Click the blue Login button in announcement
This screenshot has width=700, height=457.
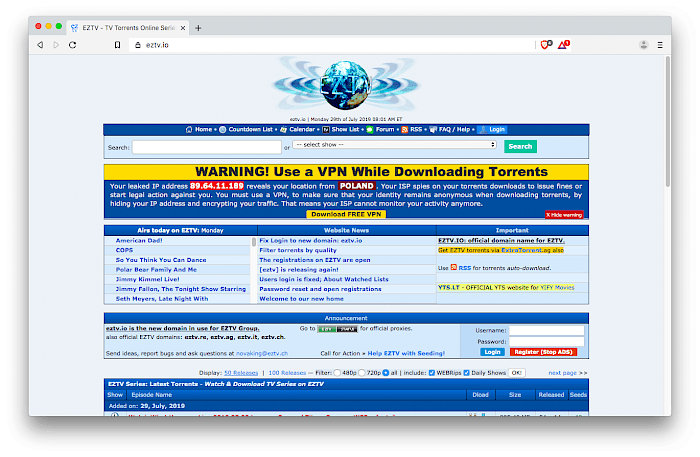[492, 352]
